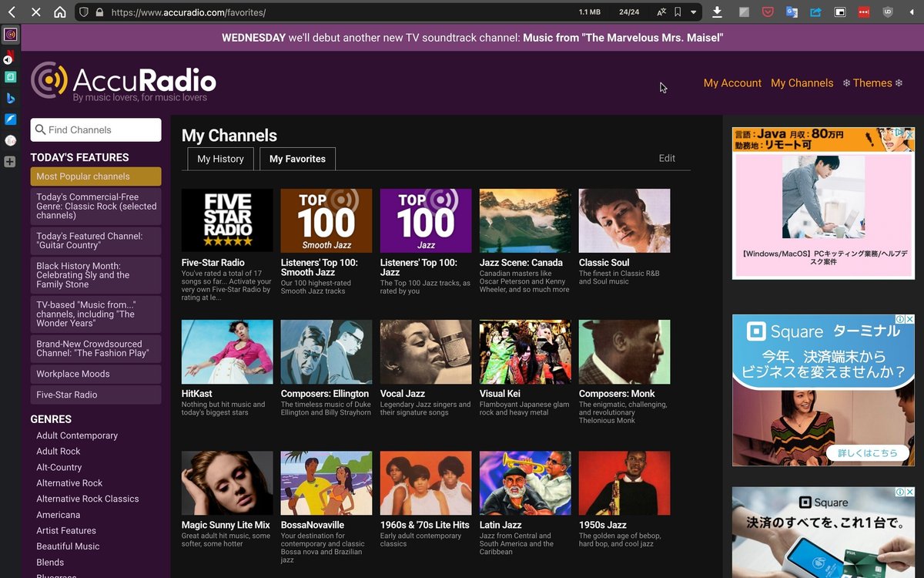Toggle the bookmark flag in the address bar
The image size is (924, 578).
678,12
